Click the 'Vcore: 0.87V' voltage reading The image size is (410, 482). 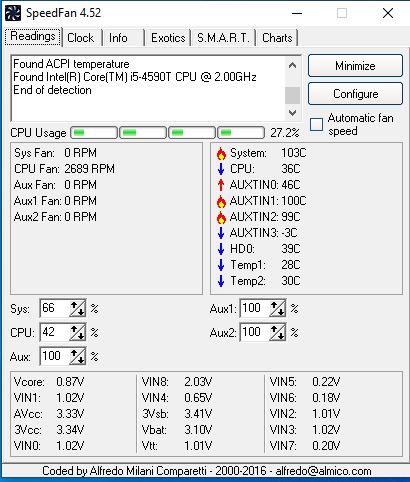(49, 382)
